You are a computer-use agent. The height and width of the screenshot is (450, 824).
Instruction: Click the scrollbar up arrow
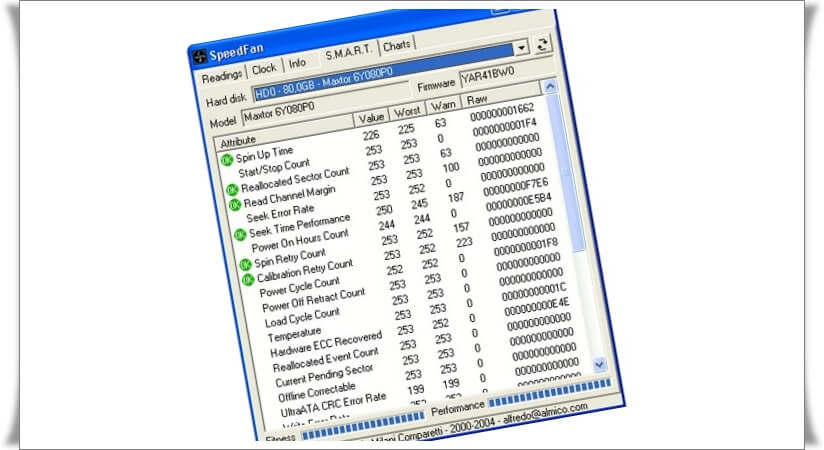pyautogui.click(x=550, y=86)
